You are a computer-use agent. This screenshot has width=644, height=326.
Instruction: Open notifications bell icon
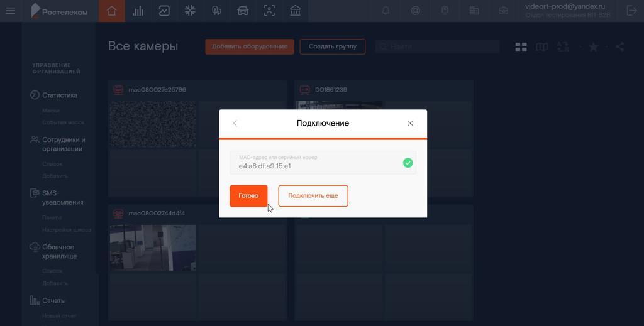tap(386, 11)
